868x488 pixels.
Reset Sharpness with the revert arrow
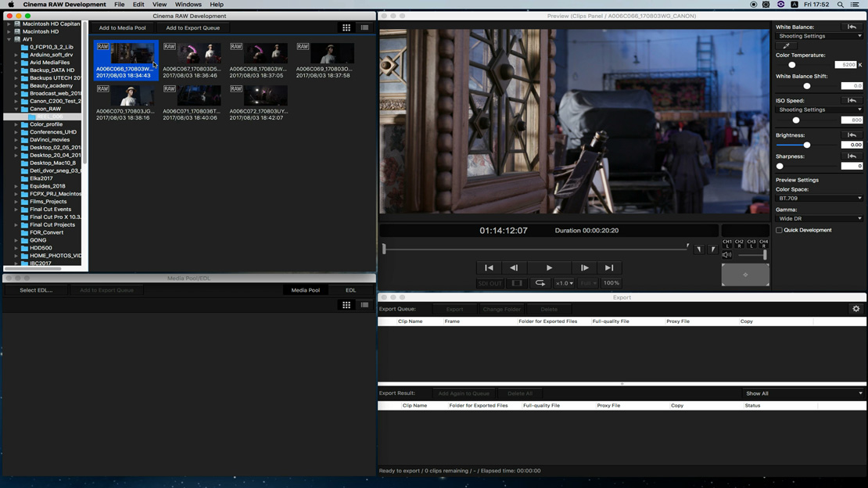[x=852, y=156]
